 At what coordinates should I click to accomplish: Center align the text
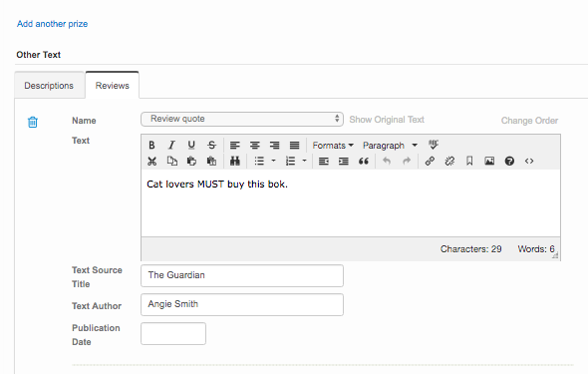(254, 145)
